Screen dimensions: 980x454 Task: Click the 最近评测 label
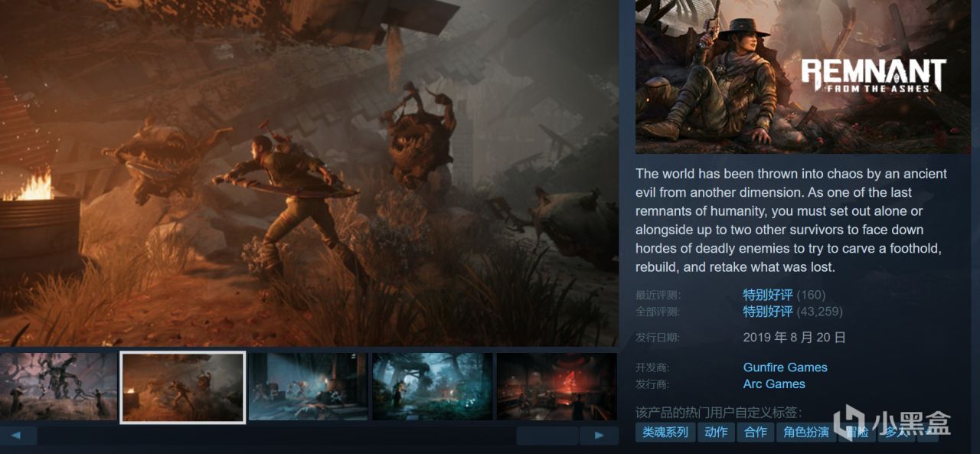coord(658,296)
